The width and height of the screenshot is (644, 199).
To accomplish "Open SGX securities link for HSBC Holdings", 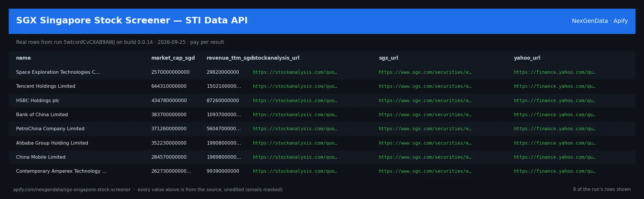I will 425,101.
